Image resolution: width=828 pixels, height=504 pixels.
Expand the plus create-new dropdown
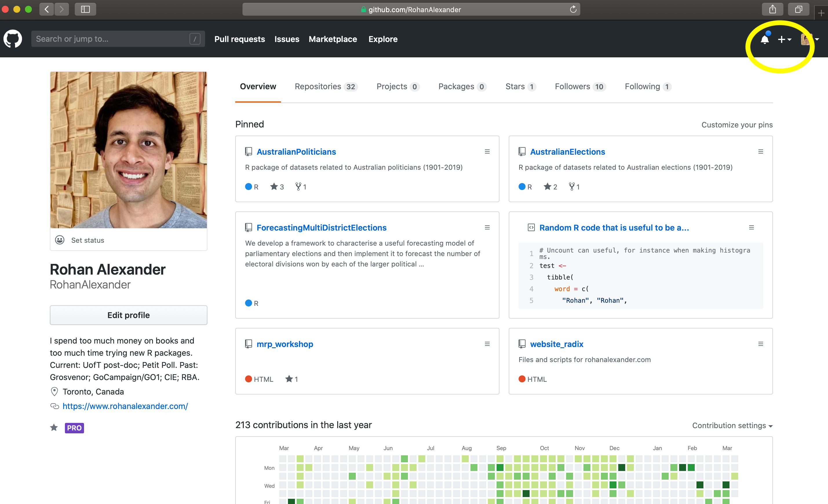click(x=784, y=39)
